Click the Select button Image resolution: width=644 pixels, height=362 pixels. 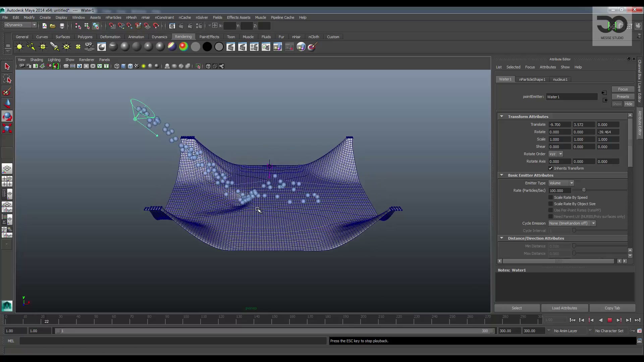coord(517,308)
